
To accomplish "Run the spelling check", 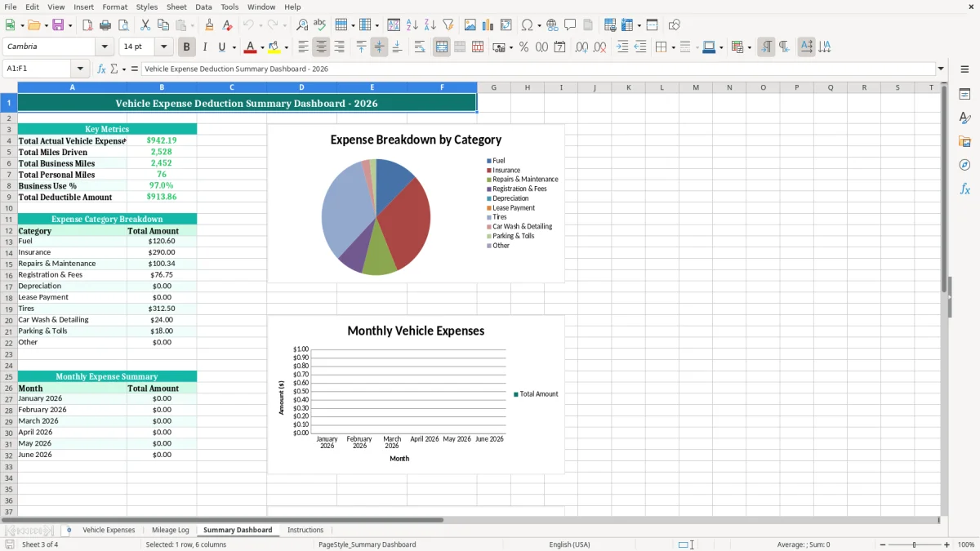I will coord(320,25).
